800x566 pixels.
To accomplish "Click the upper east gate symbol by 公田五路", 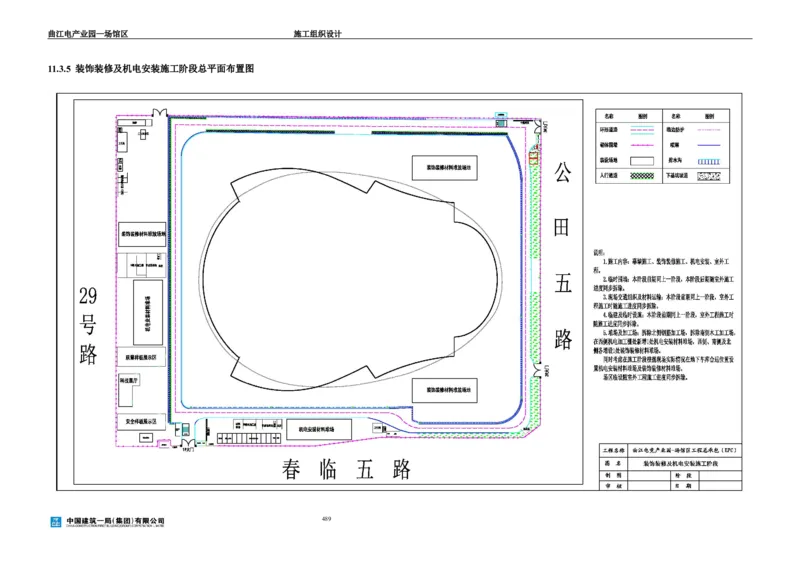I will tap(537, 127).
